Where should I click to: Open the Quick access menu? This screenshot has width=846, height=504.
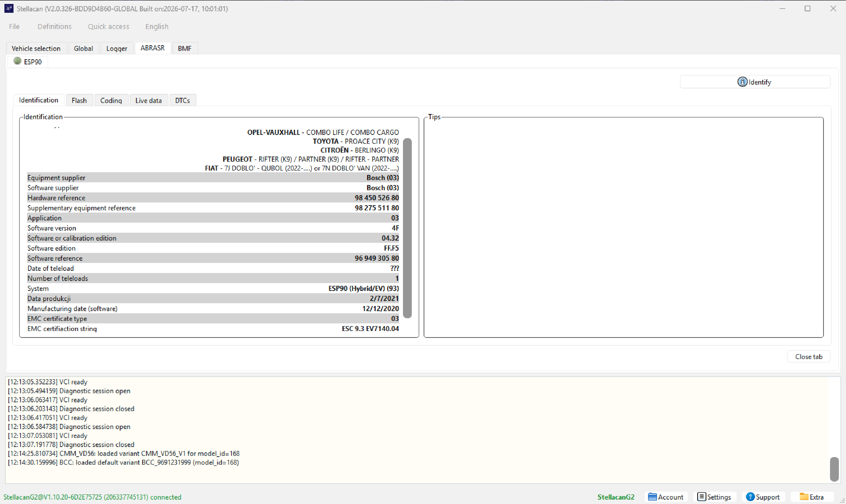(x=108, y=27)
